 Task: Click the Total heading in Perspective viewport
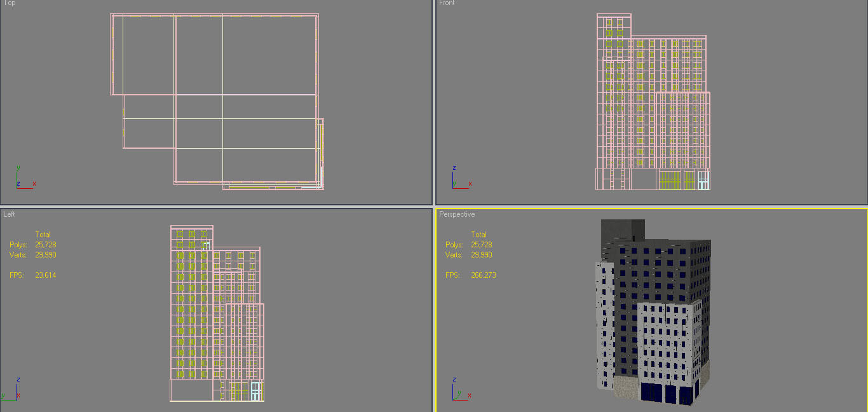pyautogui.click(x=479, y=235)
